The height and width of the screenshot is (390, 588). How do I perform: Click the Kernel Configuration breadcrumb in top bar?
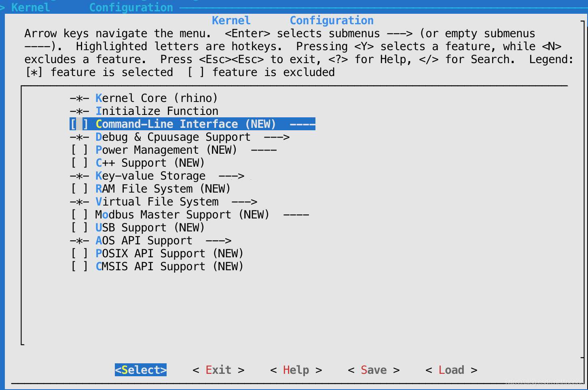coord(92,7)
